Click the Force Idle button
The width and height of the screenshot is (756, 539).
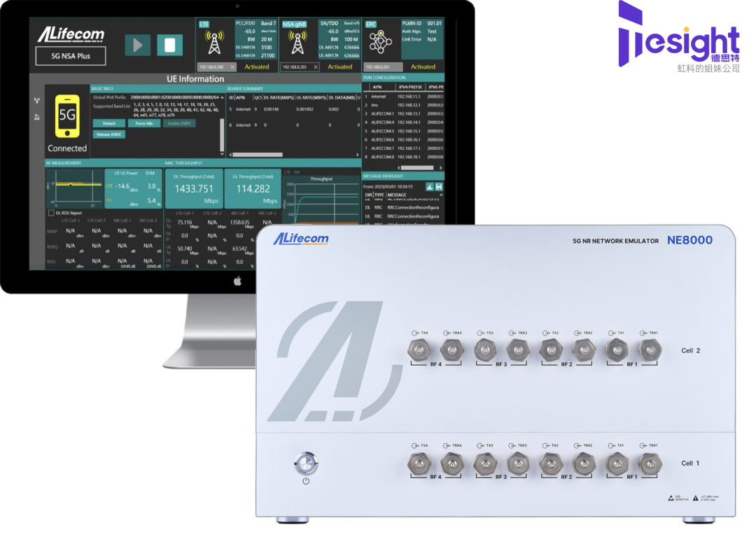(x=144, y=123)
